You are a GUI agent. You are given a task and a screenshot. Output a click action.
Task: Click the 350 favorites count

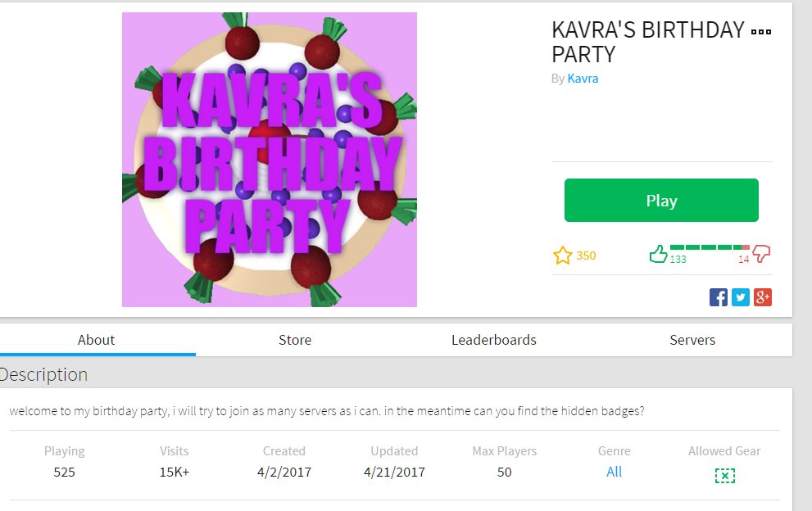tap(586, 255)
